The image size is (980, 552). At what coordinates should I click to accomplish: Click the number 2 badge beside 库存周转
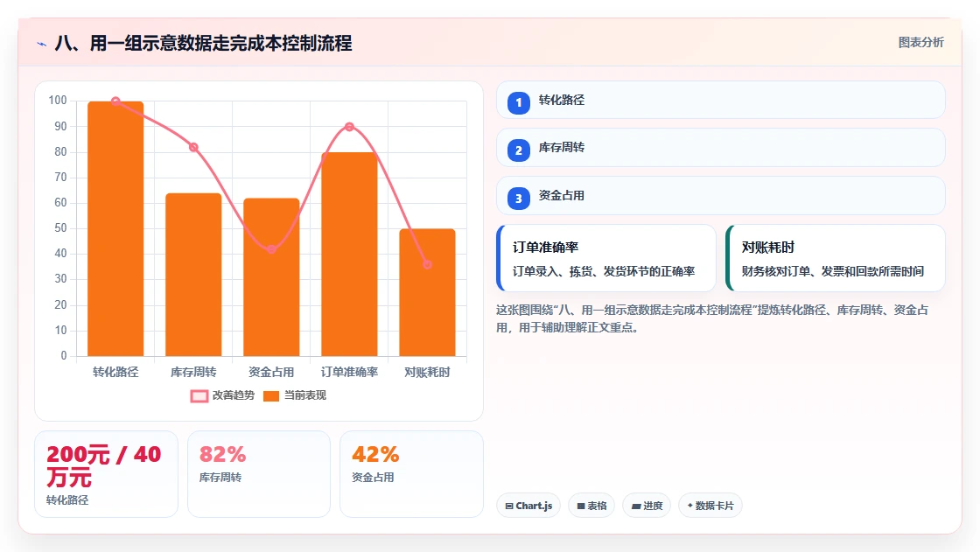click(x=518, y=150)
